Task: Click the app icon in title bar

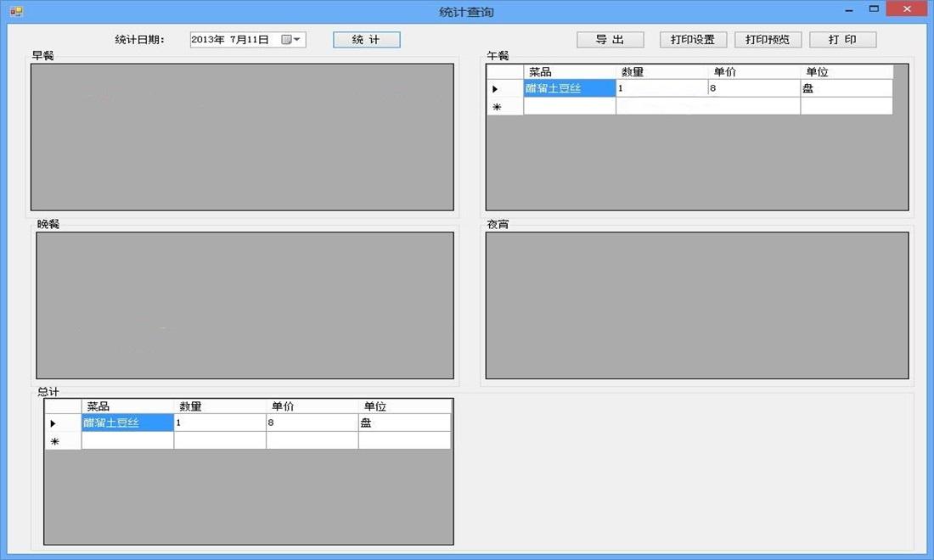Action: click(x=17, y=11)
